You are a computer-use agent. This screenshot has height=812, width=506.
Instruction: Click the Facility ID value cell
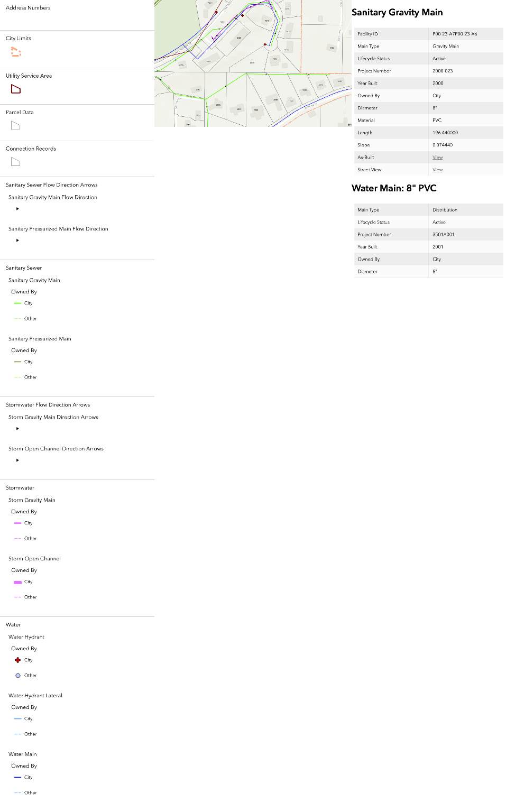point(455,34)
